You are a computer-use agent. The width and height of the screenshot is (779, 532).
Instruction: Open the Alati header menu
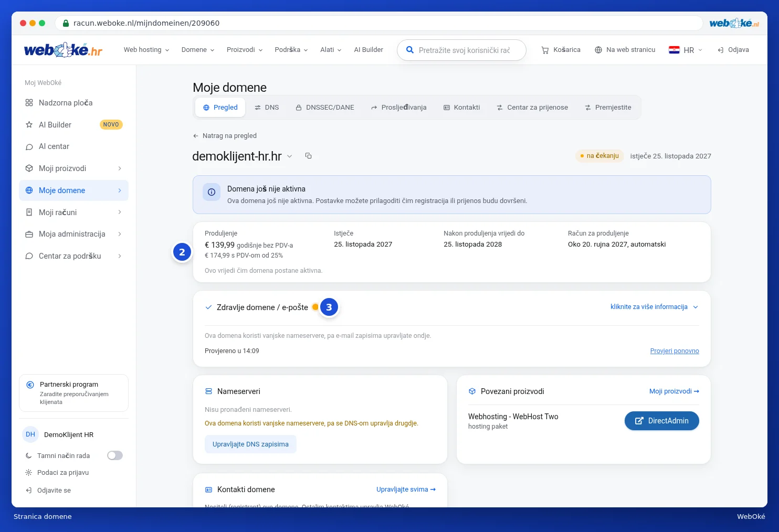pos(331,50)
